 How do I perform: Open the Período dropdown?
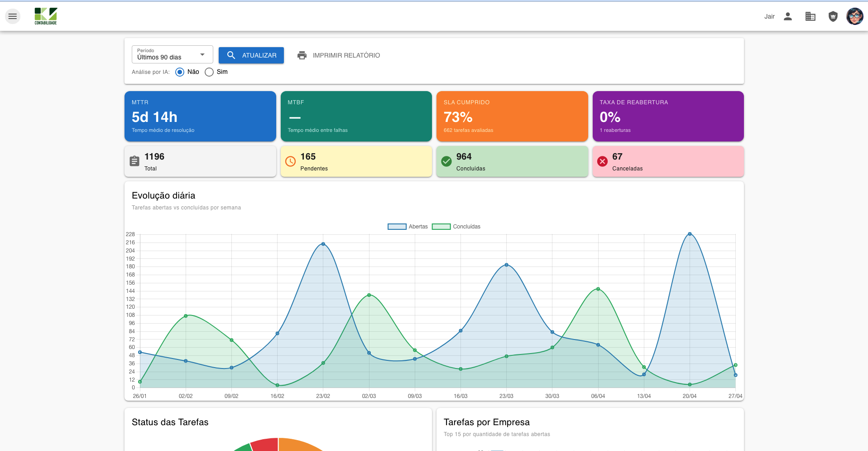pos(168,55)
